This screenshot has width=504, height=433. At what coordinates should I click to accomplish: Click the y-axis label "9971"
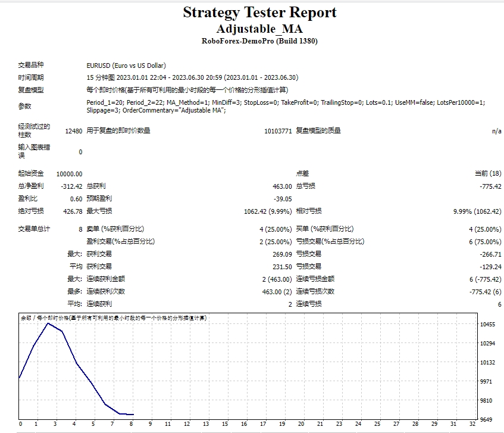pyautogui.click(x=486, y=382)
